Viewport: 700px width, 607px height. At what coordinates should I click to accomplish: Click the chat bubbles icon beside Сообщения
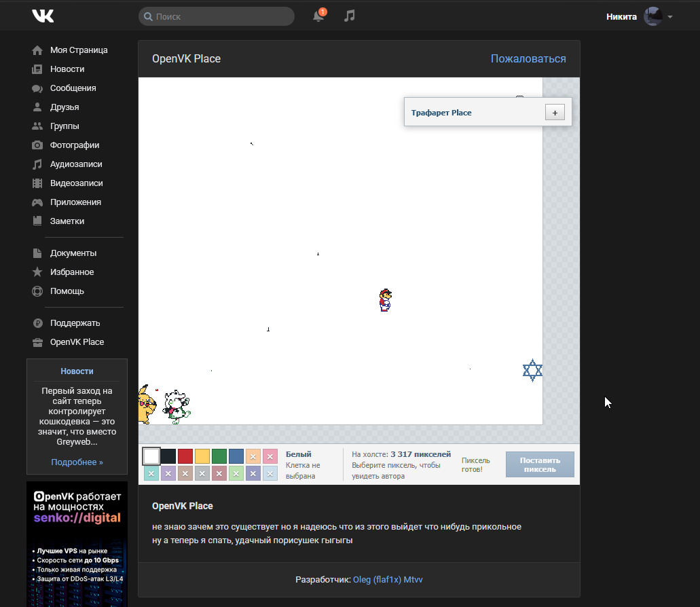(x=37, y=88)
